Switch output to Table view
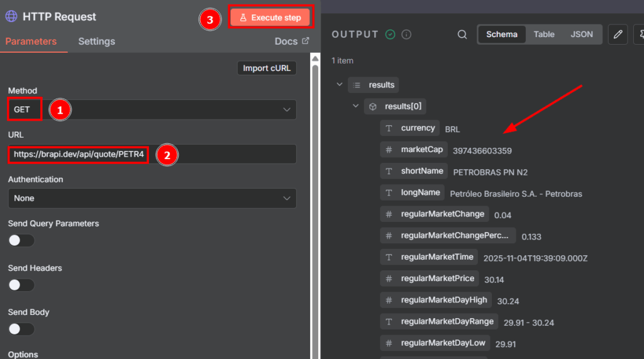This screenshot has width=644, height=359. click(544, 35)
